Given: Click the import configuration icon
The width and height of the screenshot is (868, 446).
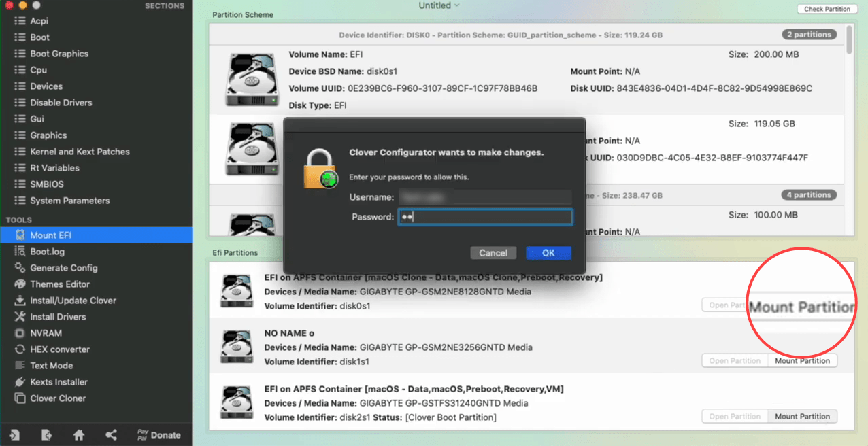Looking at the screenshot, I should (14, 435).
